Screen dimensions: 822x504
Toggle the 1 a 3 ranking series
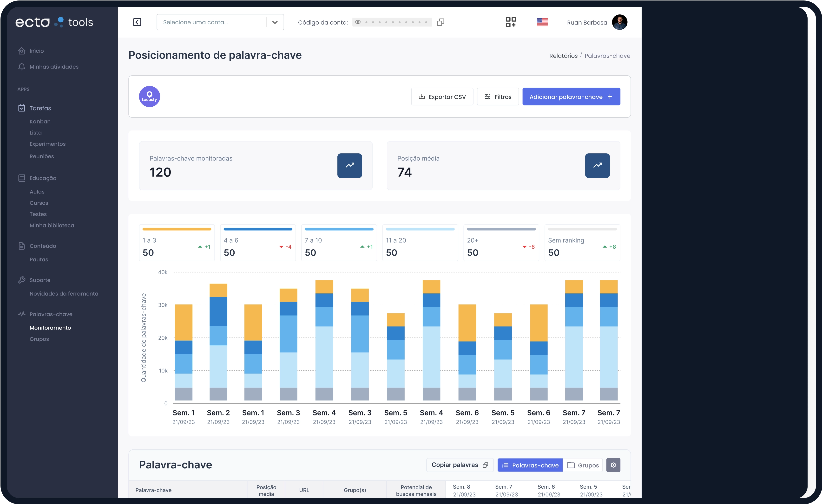[x=177, y=243]
